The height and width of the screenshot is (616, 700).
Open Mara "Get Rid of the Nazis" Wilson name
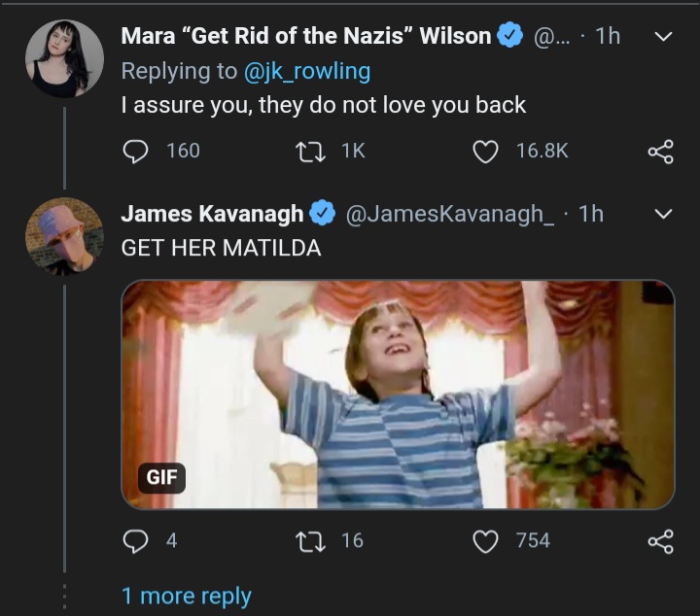(x=306, y=36)
